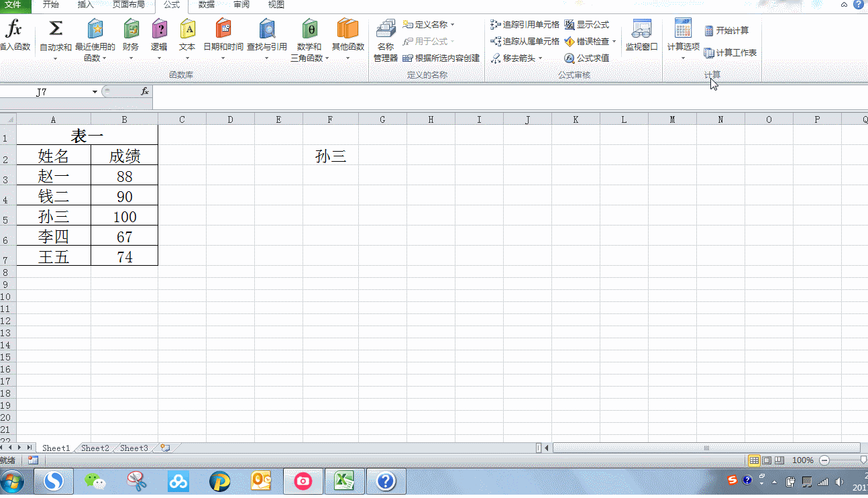Click the AutoSum sigma icon
This screenshot has height=498, width=868.
[x=56, y=28]
